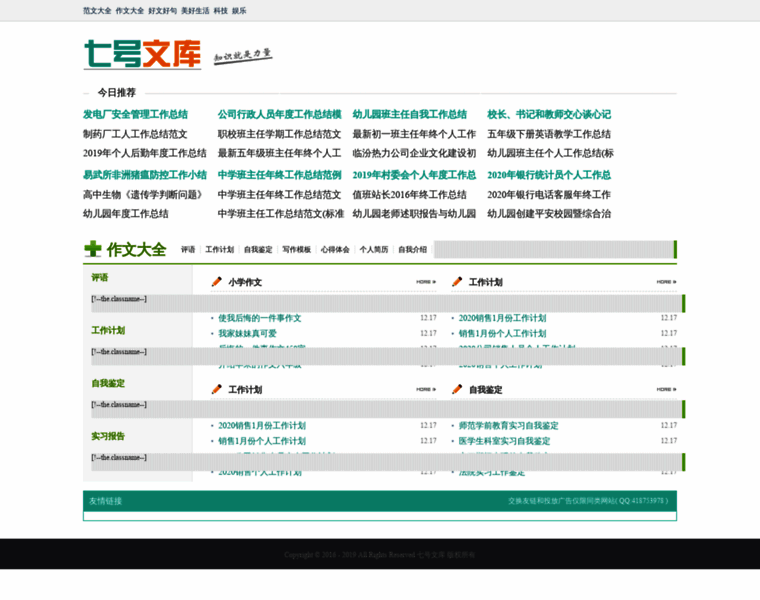
Task: Click the green plus icon beside 作文大全 heading
Action: pyautogui.click(x=93, y=249)
